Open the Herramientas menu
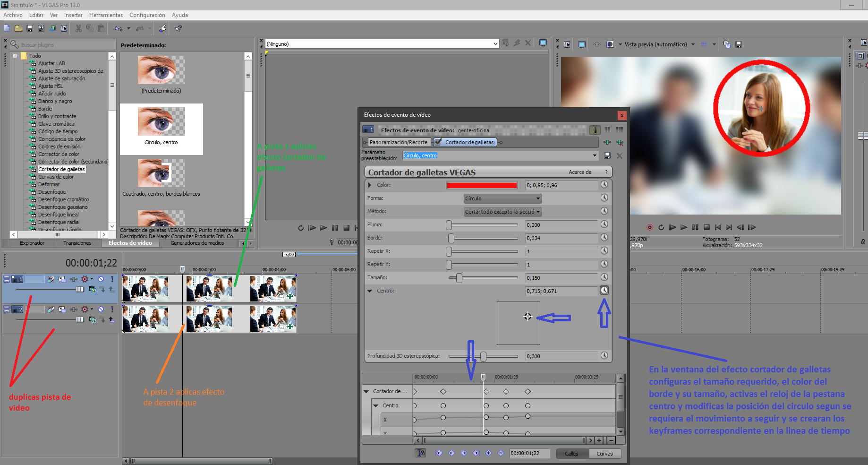The height and width of the screenshot is (465, 868). click(x=106, y=15)
